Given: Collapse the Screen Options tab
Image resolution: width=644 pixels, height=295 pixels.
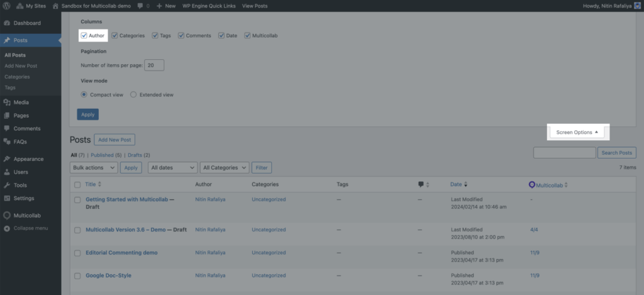Looking at the screenshot, I should click(x=577, y=132).
